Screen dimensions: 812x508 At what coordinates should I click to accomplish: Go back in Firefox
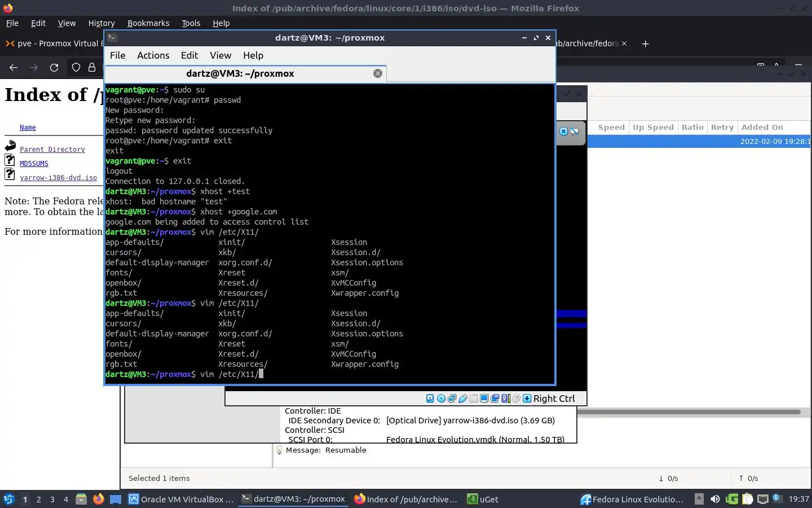(x=14, y=68)
